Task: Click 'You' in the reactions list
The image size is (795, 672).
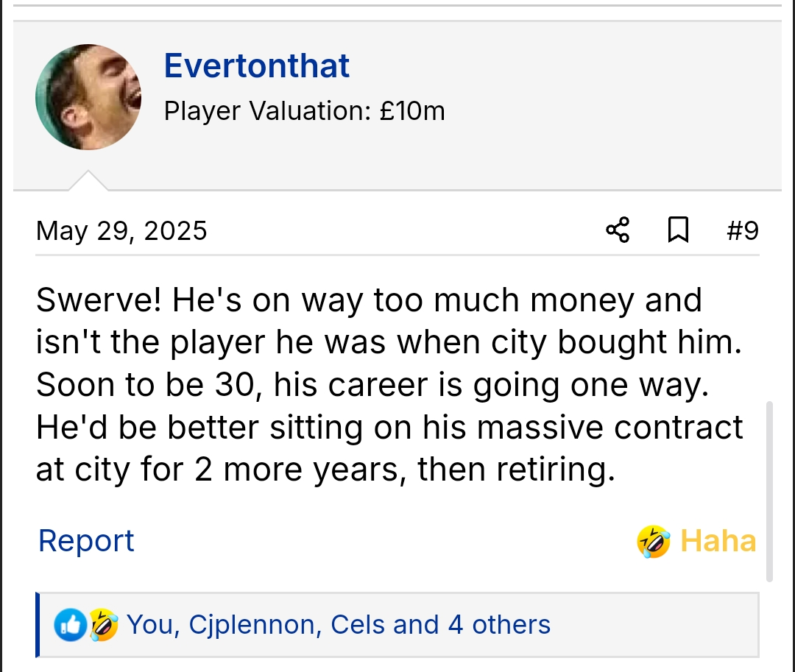Action: (x=150, y=625)
